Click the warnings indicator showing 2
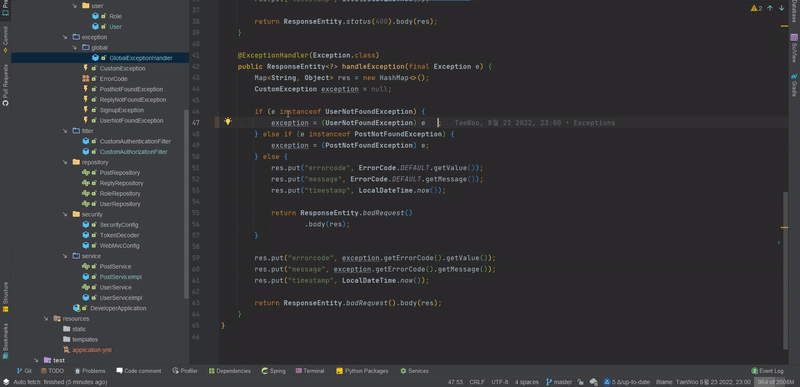The image size is (800, 387). [756, 8]
